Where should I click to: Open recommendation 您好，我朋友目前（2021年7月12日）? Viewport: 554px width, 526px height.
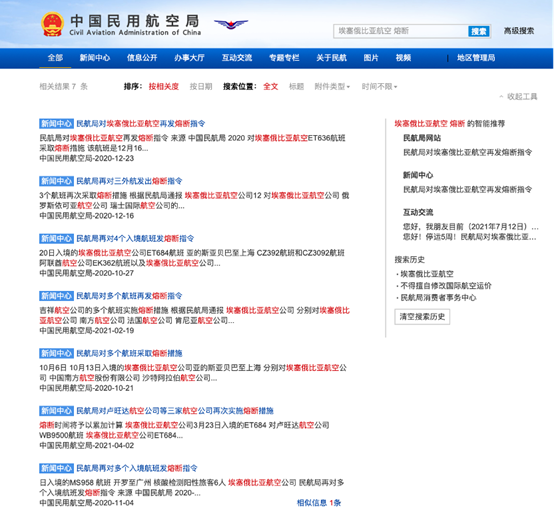471,227
